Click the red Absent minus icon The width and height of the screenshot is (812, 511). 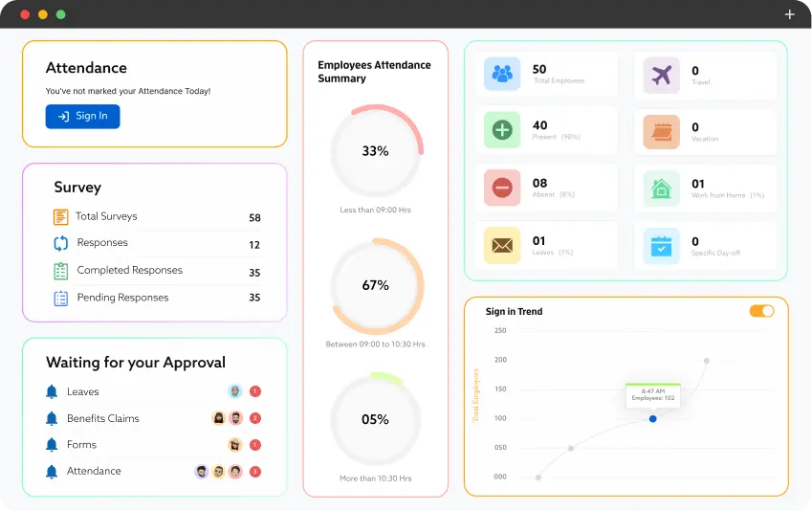[x=502, y=188]
